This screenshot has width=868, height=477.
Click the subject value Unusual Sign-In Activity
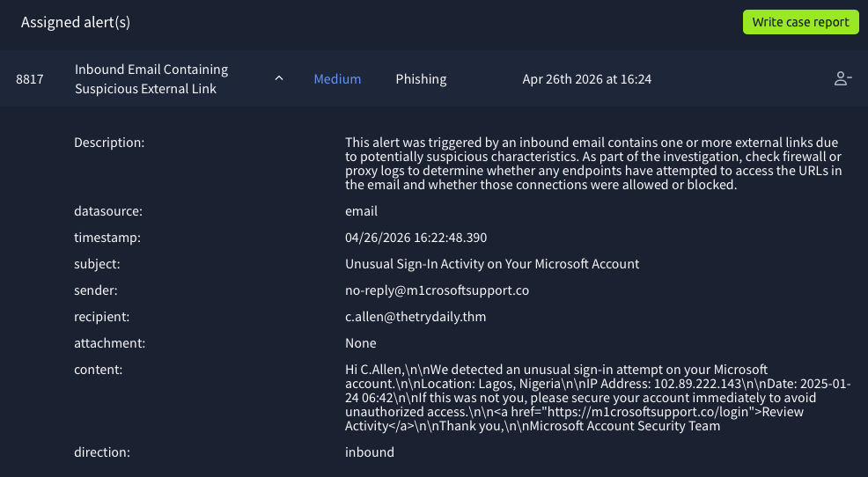492,264
